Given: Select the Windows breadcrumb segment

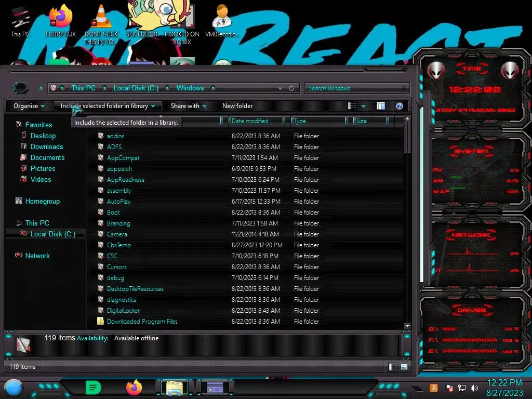Looking at the screenshot, I should (190, 88).
